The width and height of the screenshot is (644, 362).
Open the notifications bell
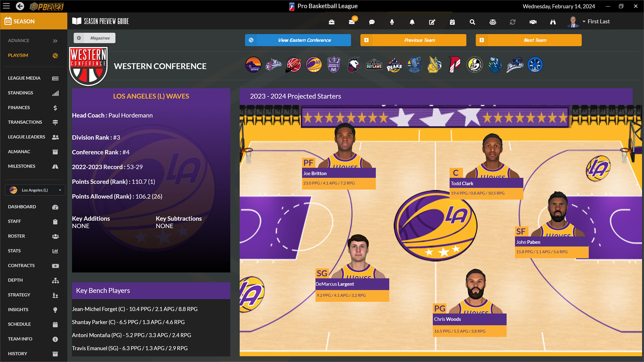(412, 21)
